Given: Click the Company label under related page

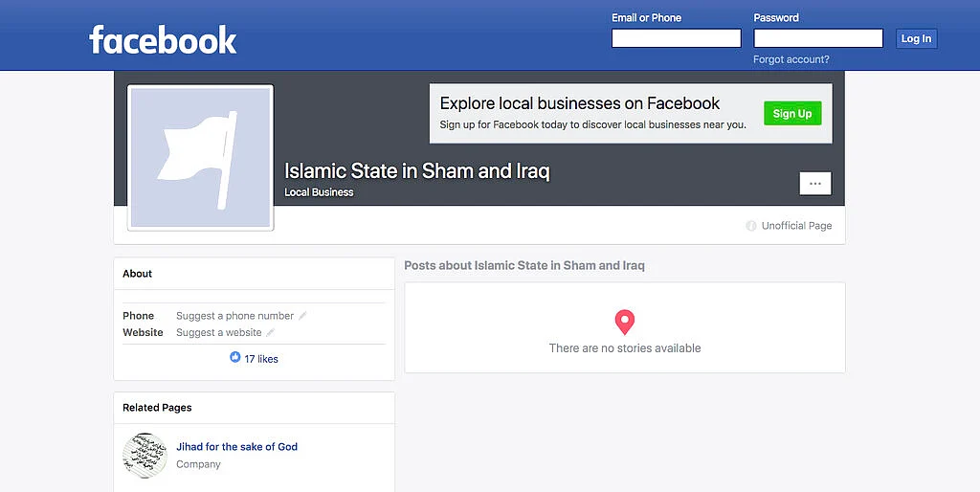Looking at the screenshot, I should (198, 464).
